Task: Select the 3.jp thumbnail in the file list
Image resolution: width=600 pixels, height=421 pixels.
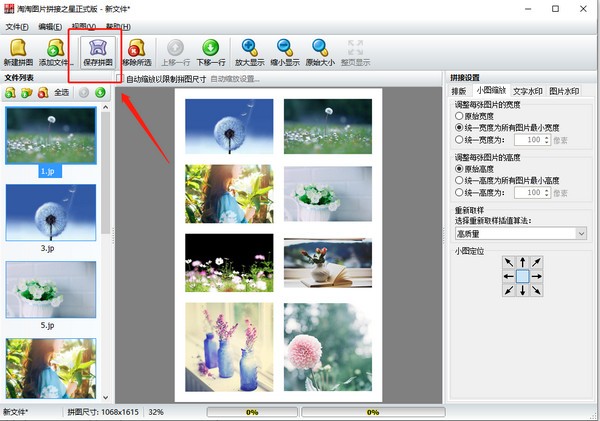Action: point(50,219)
